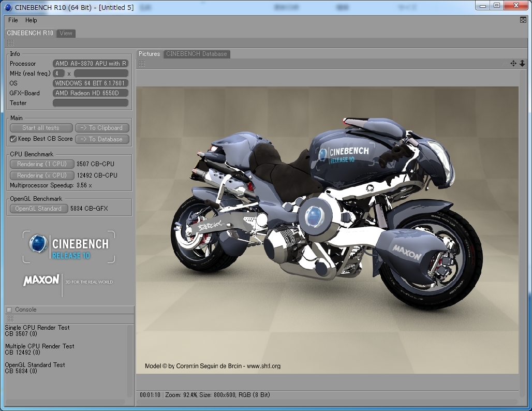532x411 pixels.
Task: Copy results with To Clipboard button
Action: click(102, 128)
